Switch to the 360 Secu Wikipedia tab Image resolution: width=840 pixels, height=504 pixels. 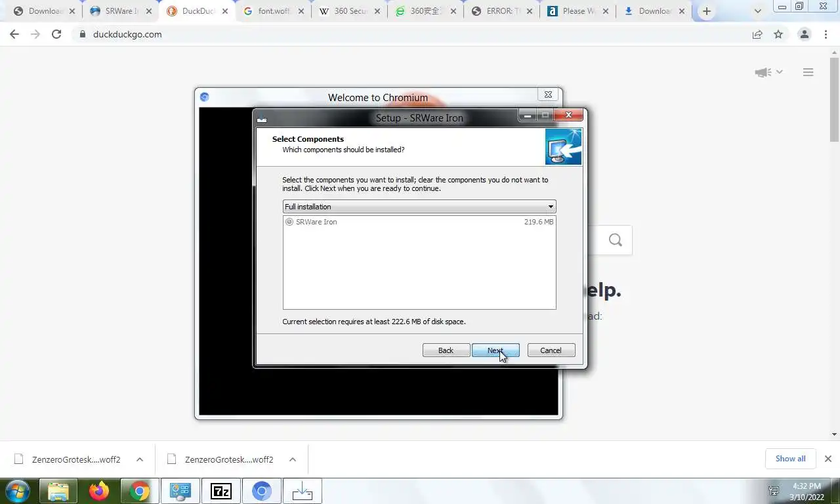349,11
